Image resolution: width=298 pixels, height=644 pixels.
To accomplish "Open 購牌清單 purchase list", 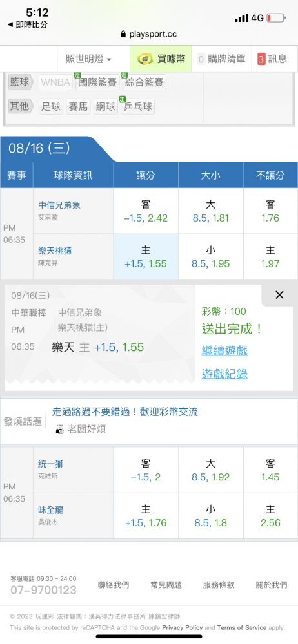I will tap(221, 59).
